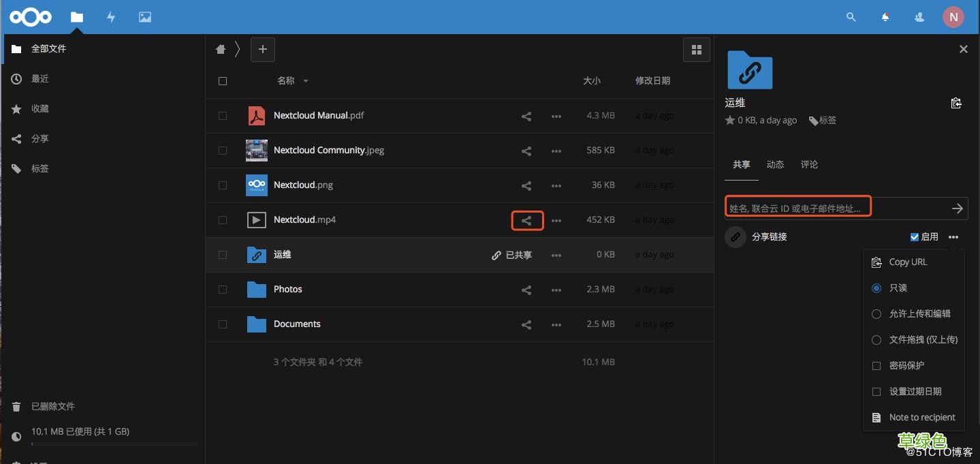Share the Documents folder
This screenshot has width=980, height=464.
(x=526, y=324)
